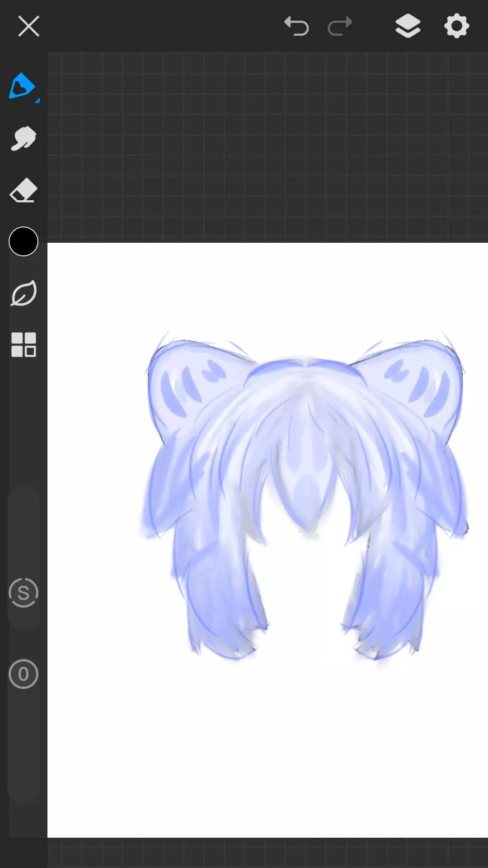The height and width of the screenshot is (868, 488).
Task: Select the smudge tool
Action: click(x=23, y=138)
